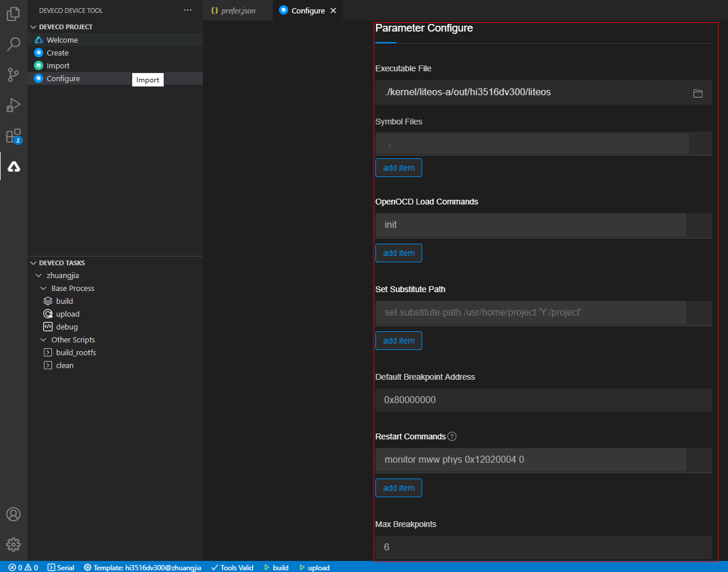Image resolution: width=728 pixels, height=572 pixels.
Task: Collapse the Base Process group
Action: pyautogui.click(x=43, y=288)
